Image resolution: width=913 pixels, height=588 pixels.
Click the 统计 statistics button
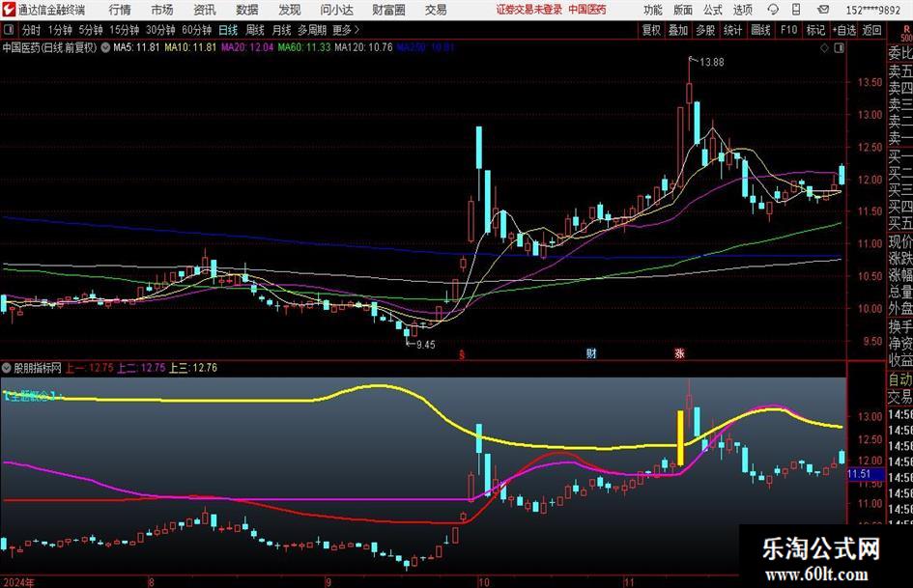click(x=732, y=30)
